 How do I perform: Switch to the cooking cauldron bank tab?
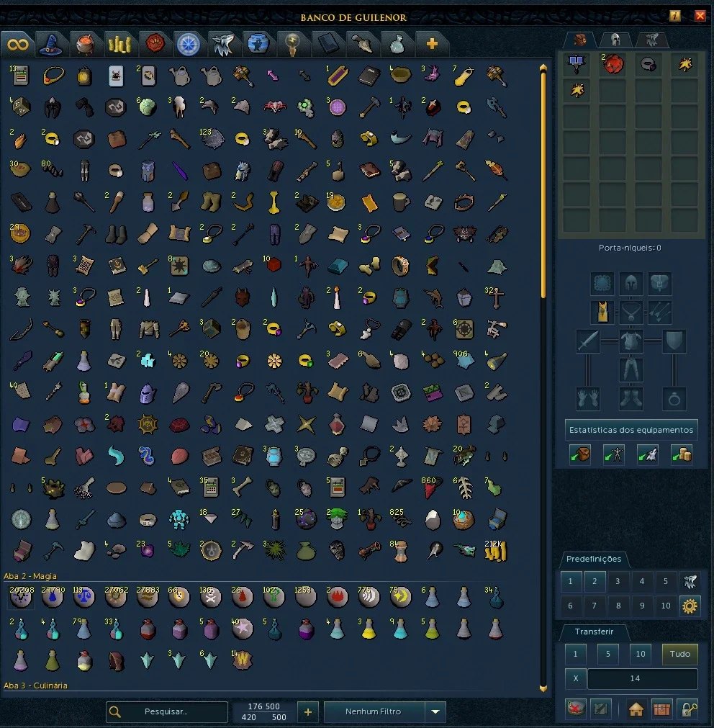tap(85, 44)
